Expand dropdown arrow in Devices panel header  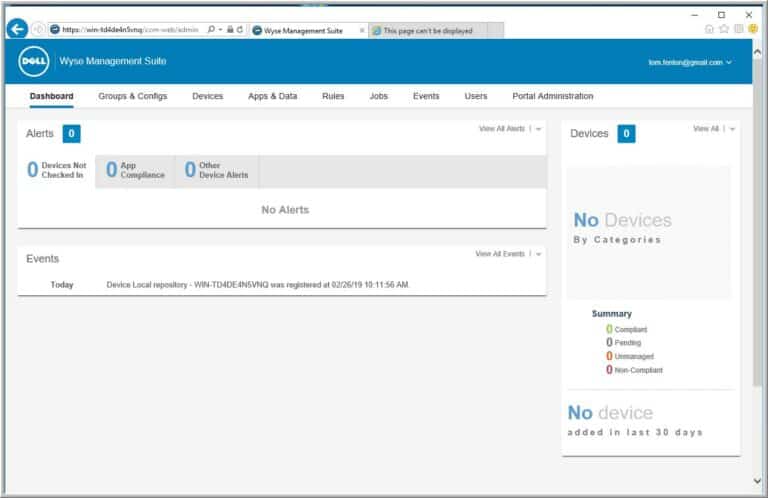pyautogui.click(x=732, y=129)
